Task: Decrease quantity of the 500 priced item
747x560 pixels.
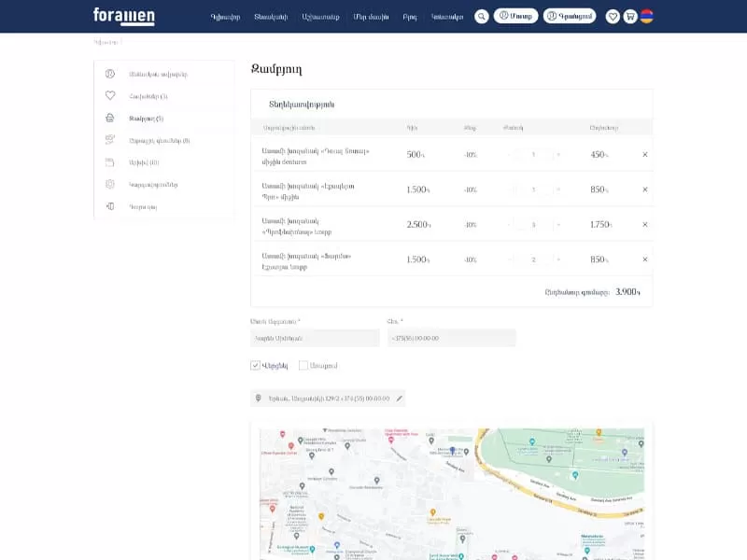Action: [x=509, y=155]
